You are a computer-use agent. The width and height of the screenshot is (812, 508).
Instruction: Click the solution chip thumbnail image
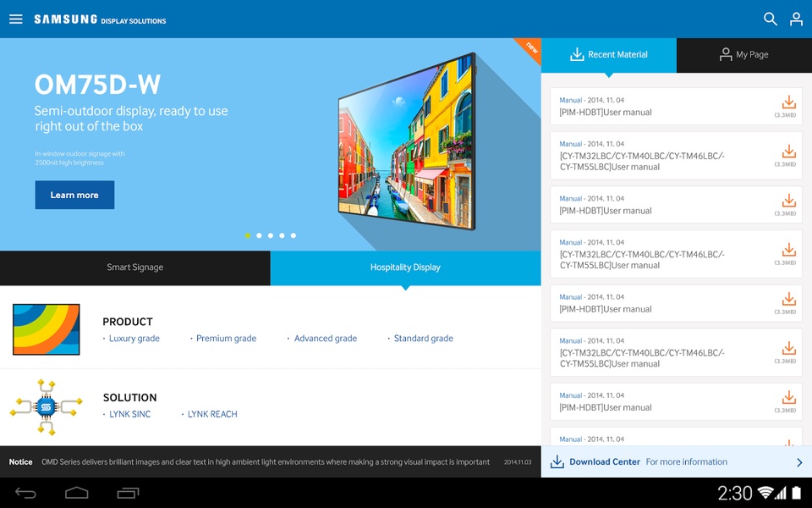pyautogui.click(x=46, y=407)
